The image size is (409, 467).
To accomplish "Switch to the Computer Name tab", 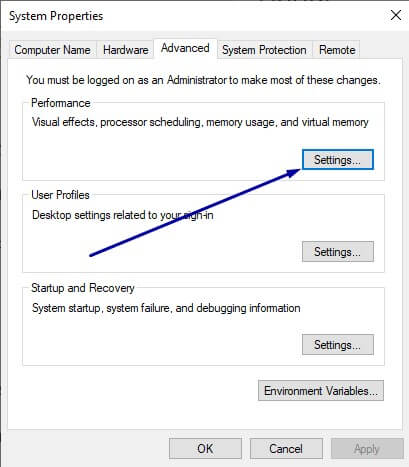I will tap(52, 50).
